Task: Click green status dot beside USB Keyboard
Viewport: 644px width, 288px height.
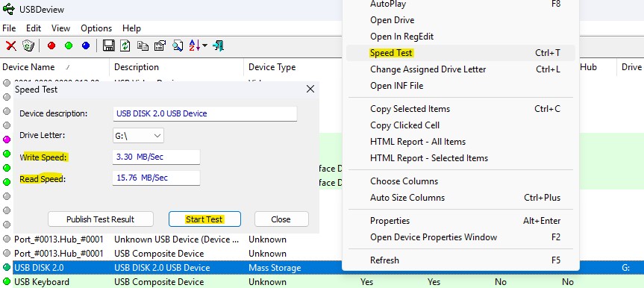Action: click(7, 282)
